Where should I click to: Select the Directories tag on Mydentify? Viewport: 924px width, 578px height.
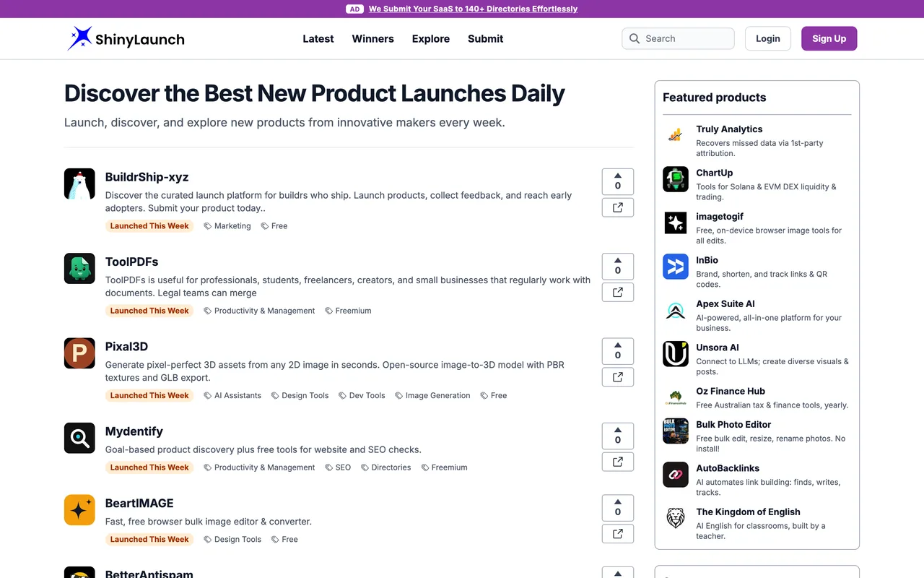coord(385,467)
